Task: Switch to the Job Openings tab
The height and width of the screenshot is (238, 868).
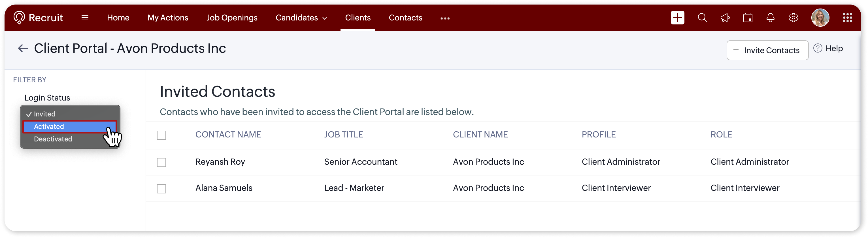Action: pyautogui.click(x=232, y=18)
